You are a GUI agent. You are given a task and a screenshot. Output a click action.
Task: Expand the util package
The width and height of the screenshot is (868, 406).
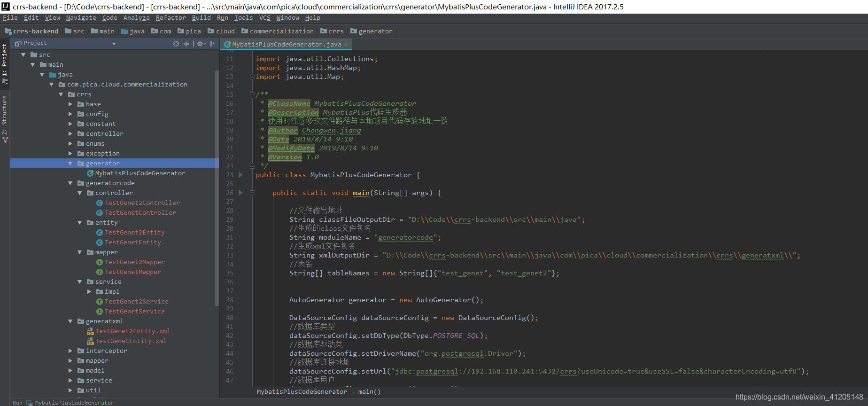[70, 390]
